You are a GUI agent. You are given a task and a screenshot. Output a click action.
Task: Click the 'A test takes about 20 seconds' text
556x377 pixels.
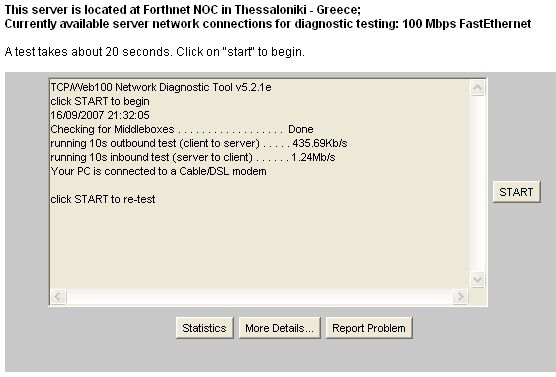(155, 52)
